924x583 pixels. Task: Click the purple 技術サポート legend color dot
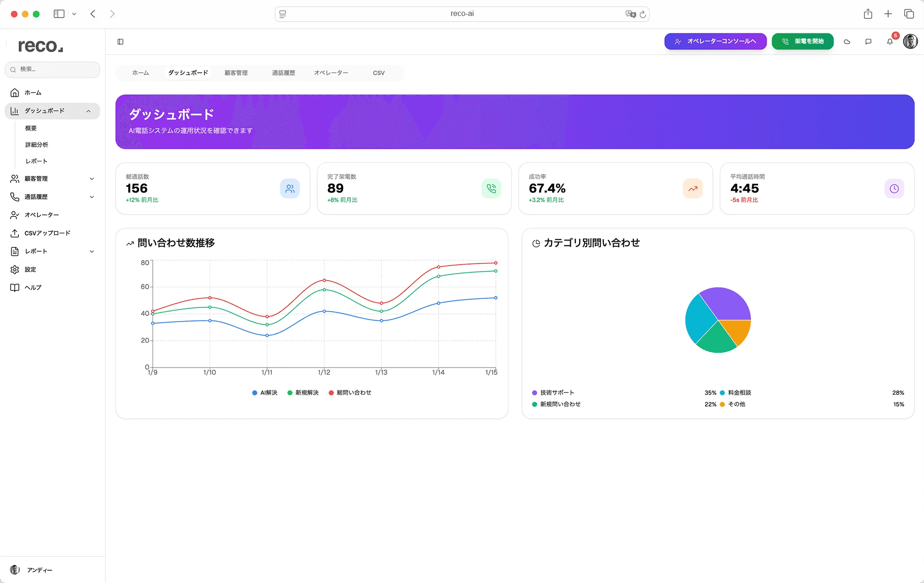point(534,392)
